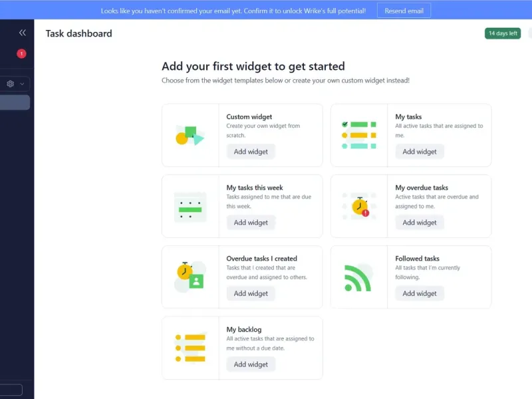Add the Custom widget
This screenshot has width=532, height=399.
tap(251, 152)
